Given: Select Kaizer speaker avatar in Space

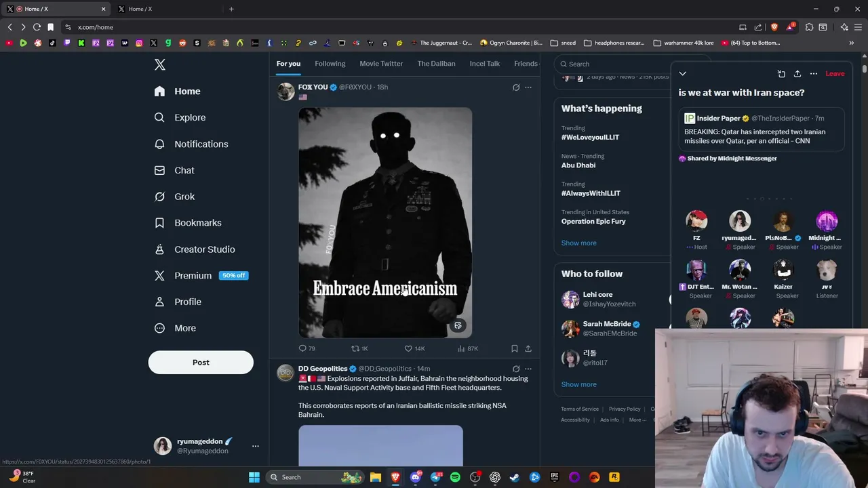Looking at the screenshot, I should coord(783,270).
